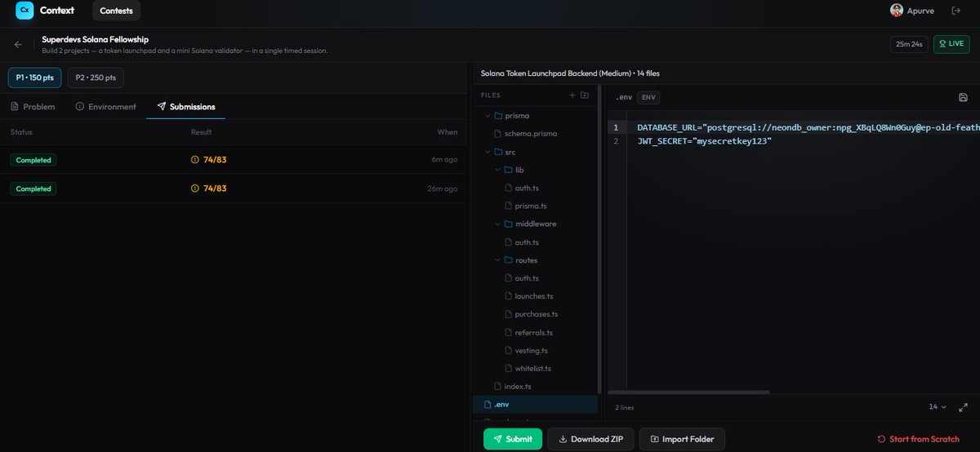Click the logout icon next to Apurve
The width and height of the screenshot is (980, 452).
[x=956, y=11]
